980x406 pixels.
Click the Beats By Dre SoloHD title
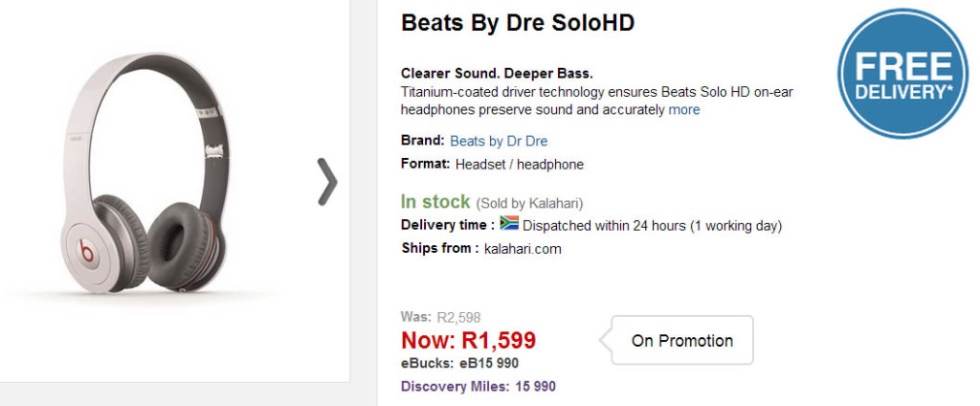pyautogui.click(x=518, y=23)
